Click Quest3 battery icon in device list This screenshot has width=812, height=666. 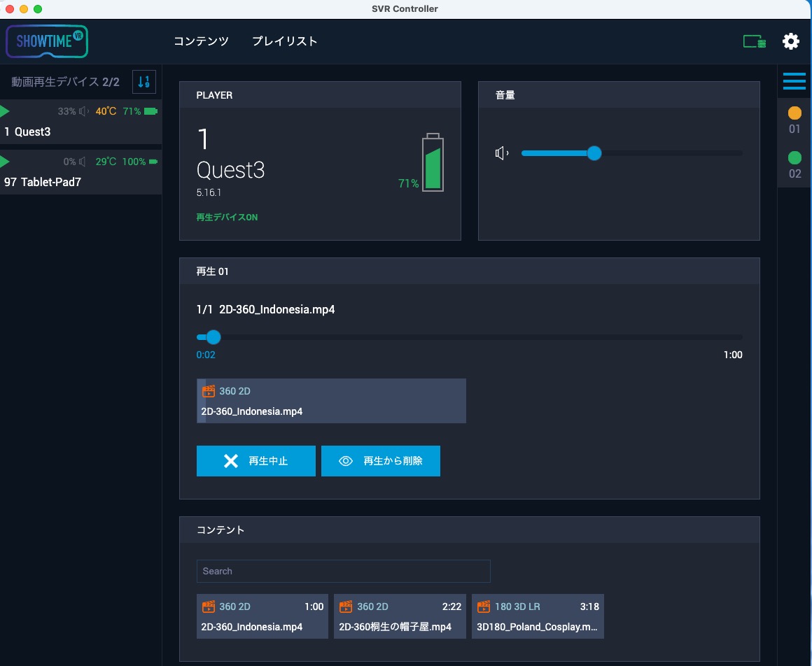click(x=150, y=111)
